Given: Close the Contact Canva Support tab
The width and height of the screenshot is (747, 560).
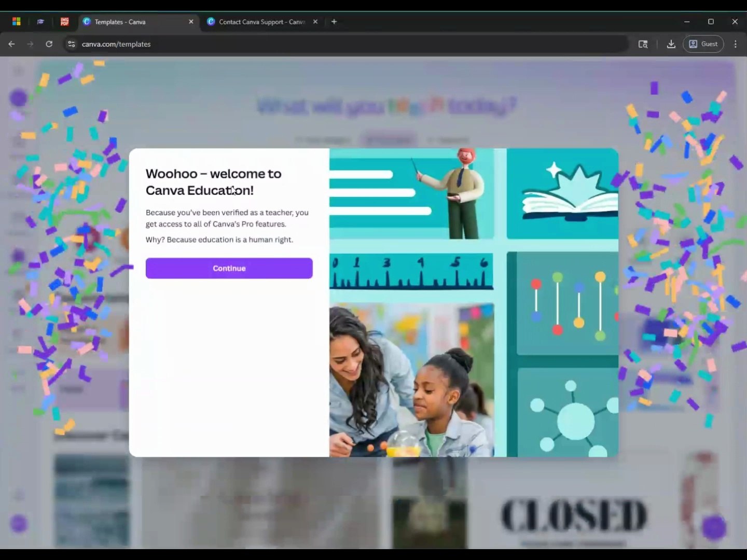Looking at the screenshot, I should coord(315,22).
